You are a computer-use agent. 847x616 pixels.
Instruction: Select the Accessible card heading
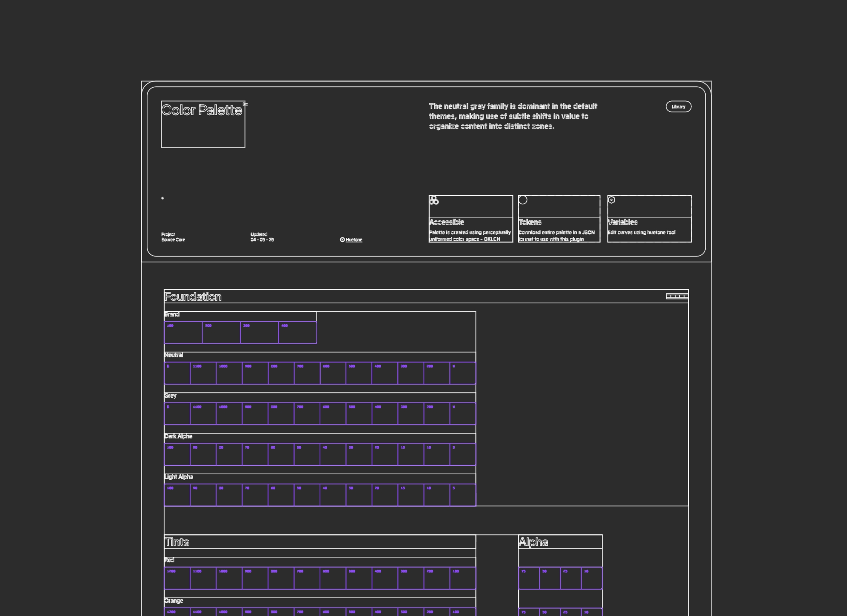[447, 222]
